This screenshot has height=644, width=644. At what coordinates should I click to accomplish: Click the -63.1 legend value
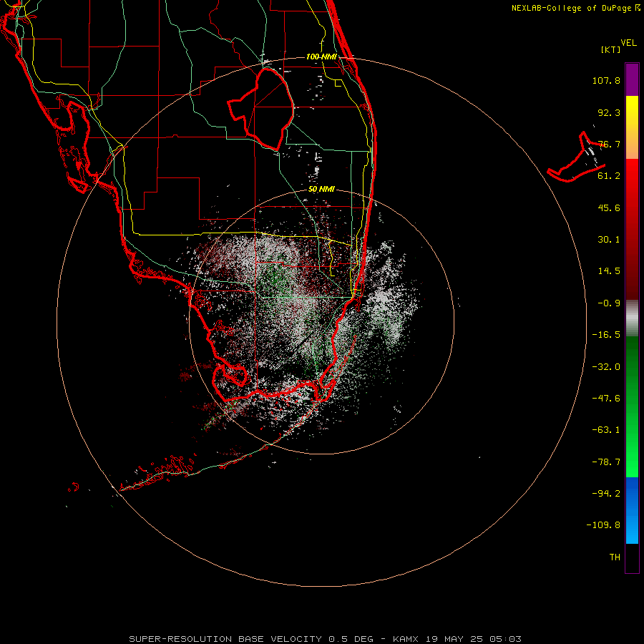click(x=606, y=430)
